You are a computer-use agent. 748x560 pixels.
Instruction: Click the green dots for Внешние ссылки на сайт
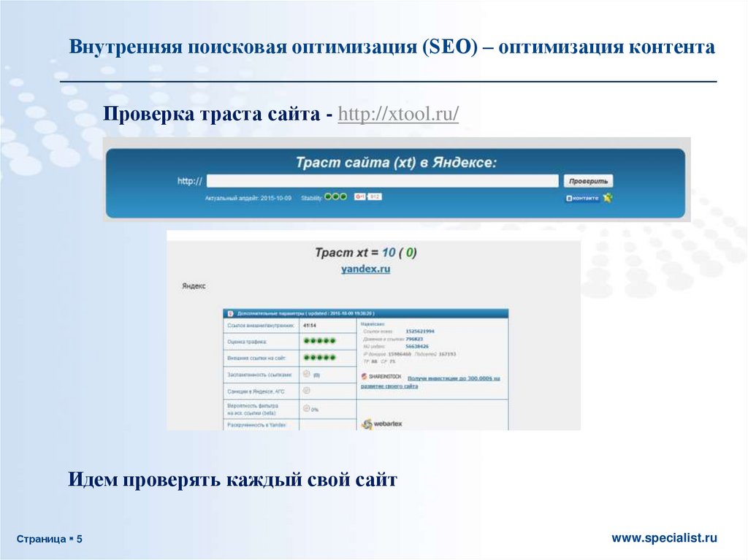coord(318,358)
